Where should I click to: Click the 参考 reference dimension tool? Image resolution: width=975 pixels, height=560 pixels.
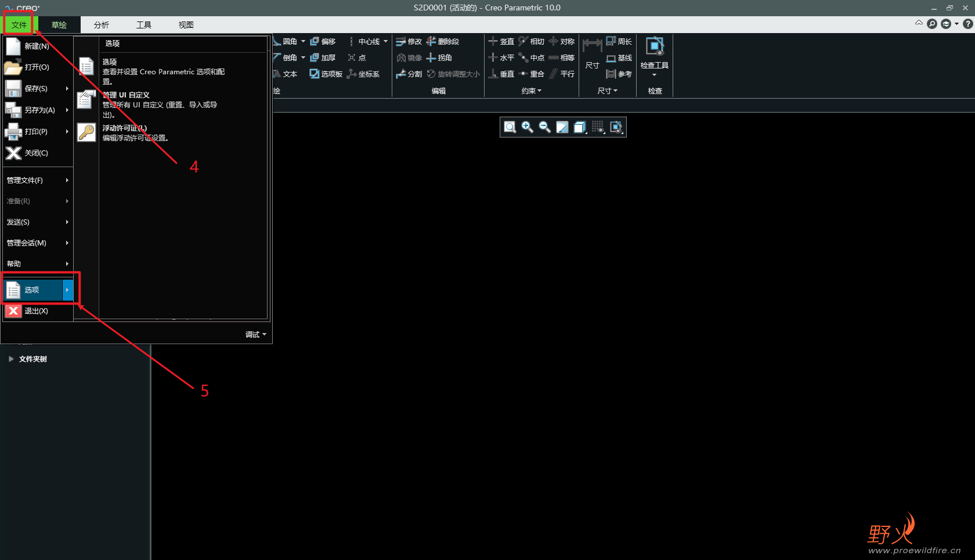click(x=619, y=74)
